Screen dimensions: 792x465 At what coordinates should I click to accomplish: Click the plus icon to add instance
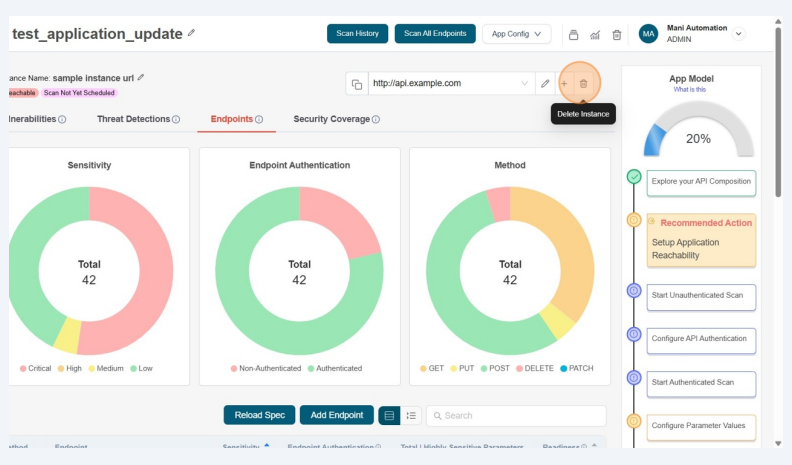[x=564, y=84]
